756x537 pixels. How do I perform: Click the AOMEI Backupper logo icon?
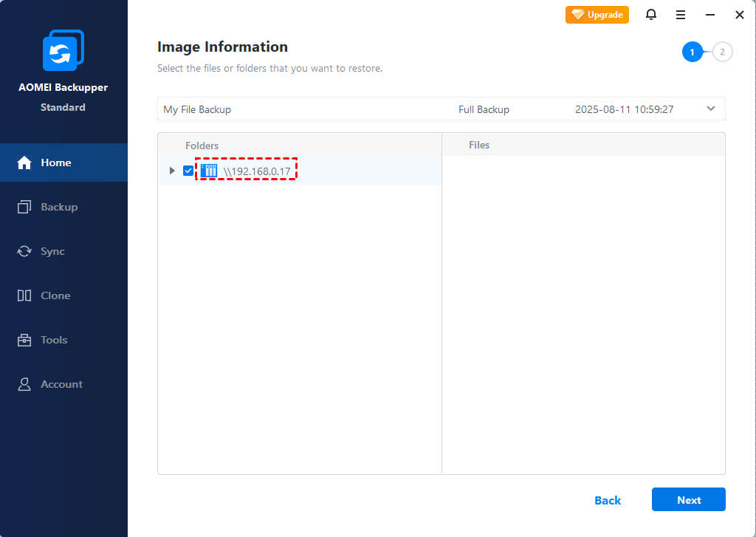click(63, 50)
